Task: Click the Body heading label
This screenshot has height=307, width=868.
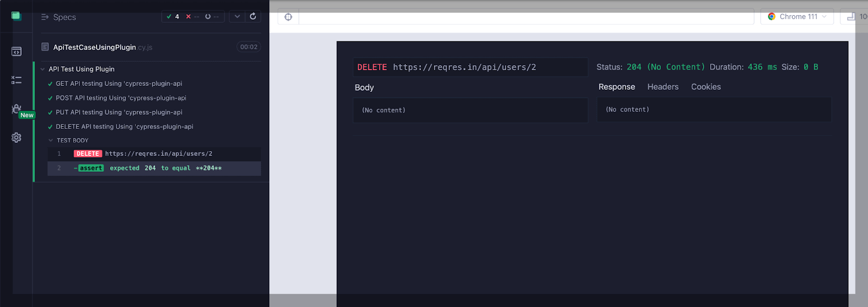Action: point(365,87)
